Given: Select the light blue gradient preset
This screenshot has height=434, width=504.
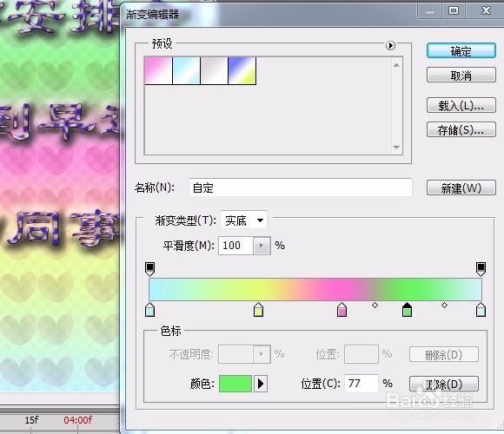Looking at the screenshot, I should (x=187, y=70).
